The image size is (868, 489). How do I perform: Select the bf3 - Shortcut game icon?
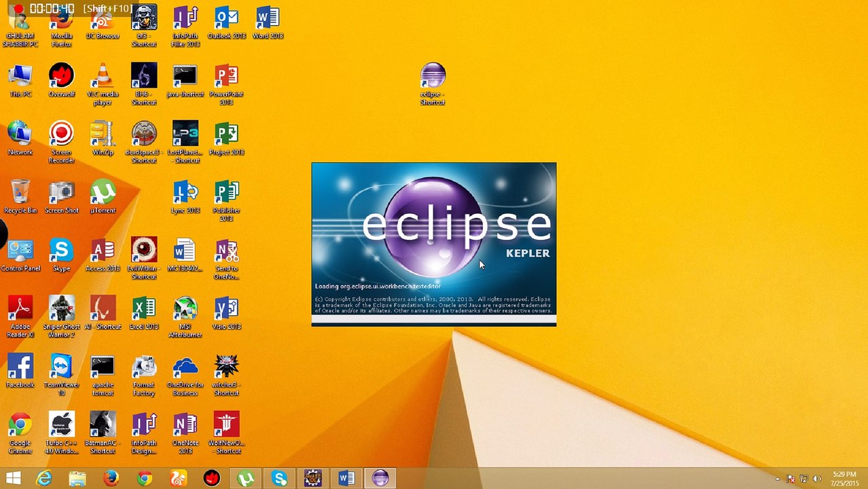(x=144, y=26)
